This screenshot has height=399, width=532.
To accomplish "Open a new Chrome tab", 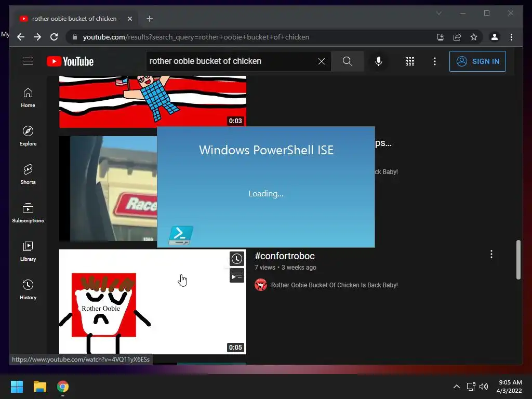I will pos(150,19).
